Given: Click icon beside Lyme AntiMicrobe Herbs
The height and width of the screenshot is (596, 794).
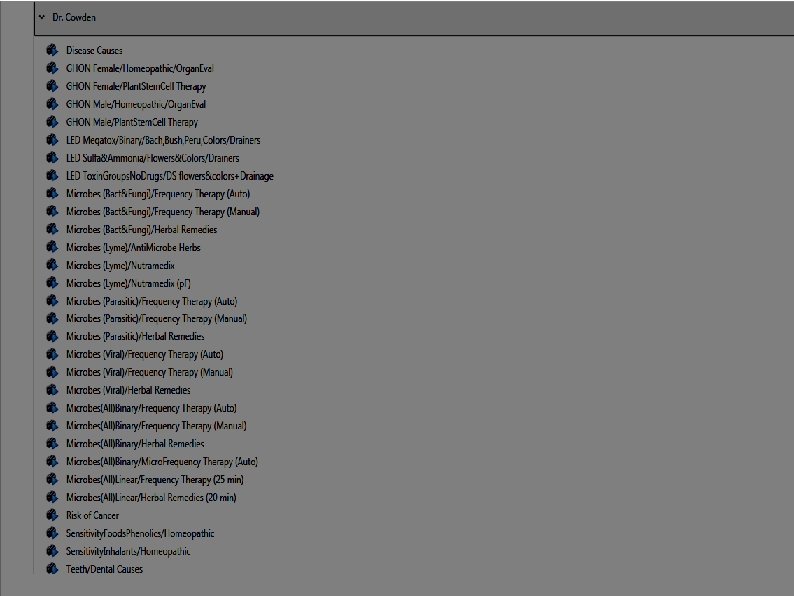Looking at the screenshot, I should [52, 247].
